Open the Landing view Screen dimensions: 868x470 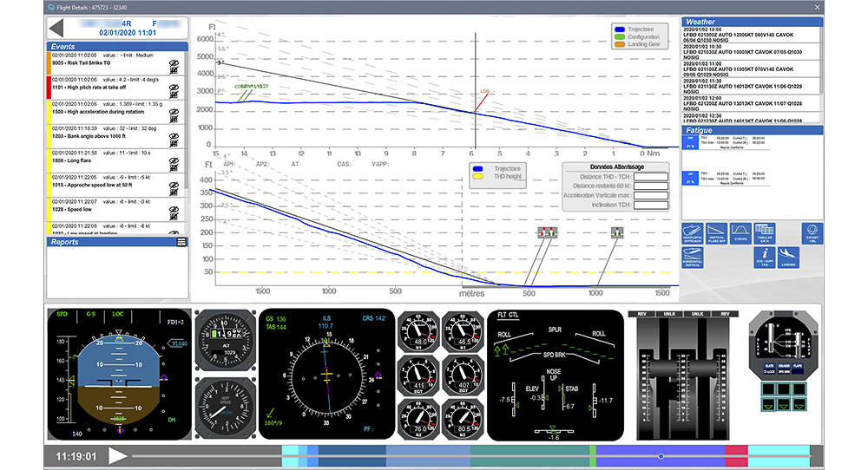787,257
